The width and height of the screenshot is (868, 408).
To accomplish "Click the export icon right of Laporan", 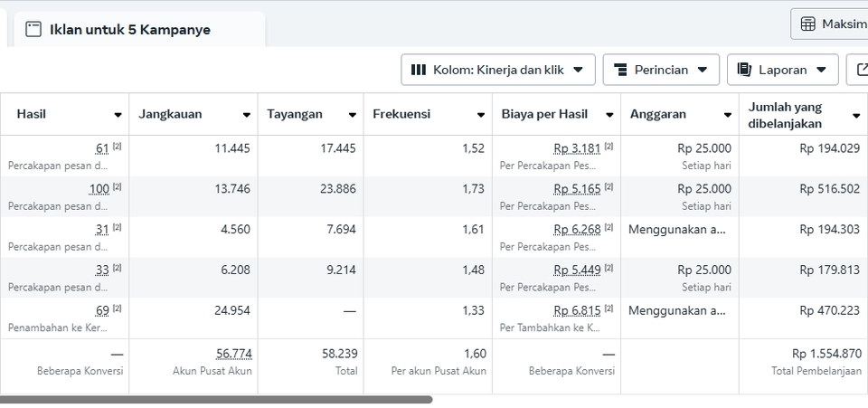I will (x=858, y=70).
